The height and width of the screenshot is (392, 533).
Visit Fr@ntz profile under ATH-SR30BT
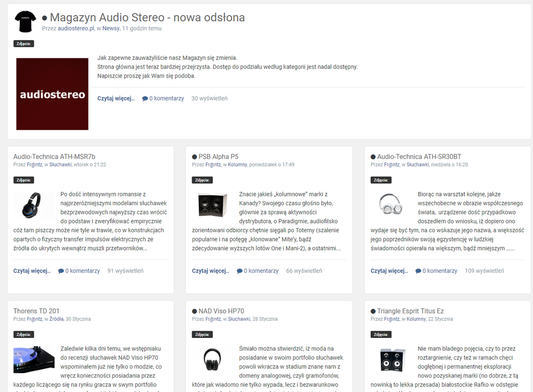[391, 164]
